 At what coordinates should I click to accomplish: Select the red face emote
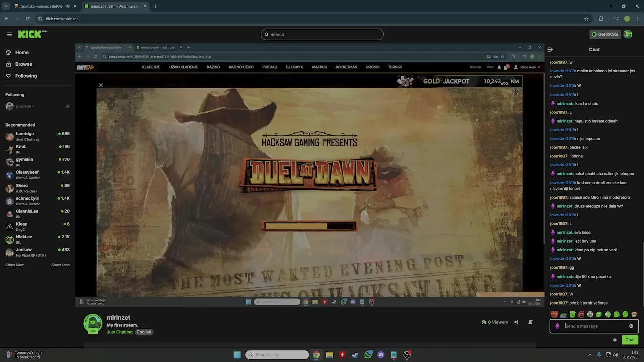pos(554,314)
